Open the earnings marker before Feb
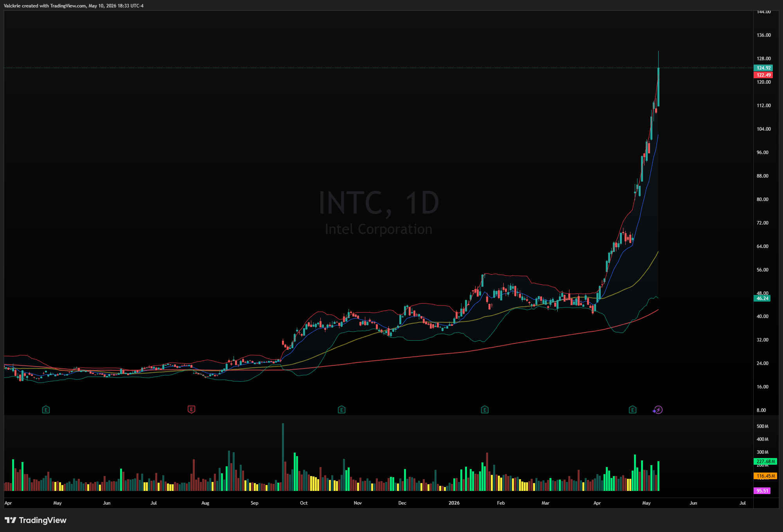Viewport: 783px width, 532px height. click(x=485, y=410)
